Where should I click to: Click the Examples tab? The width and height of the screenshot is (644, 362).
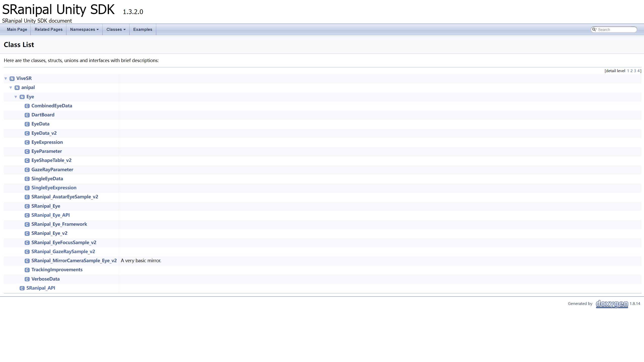click(x=142, y=30)
